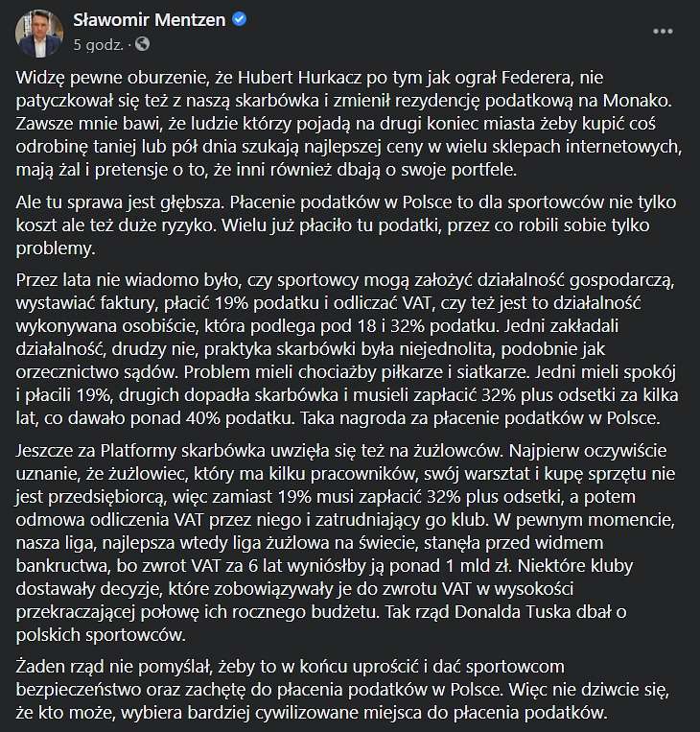The height and width of the screenshot is (732, 700).
Task: Click the final paragraph starting 'Żaden rząd'
Action: (x=342, y=689)
